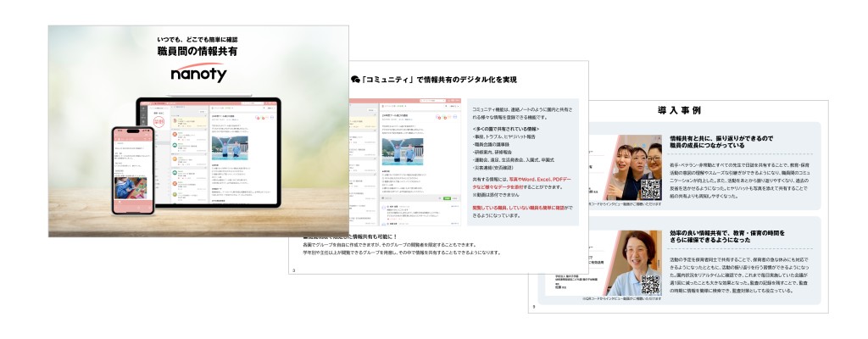868x339 pixels.
Task: Click the child photo on the phone screen
Action: point(131,187)
